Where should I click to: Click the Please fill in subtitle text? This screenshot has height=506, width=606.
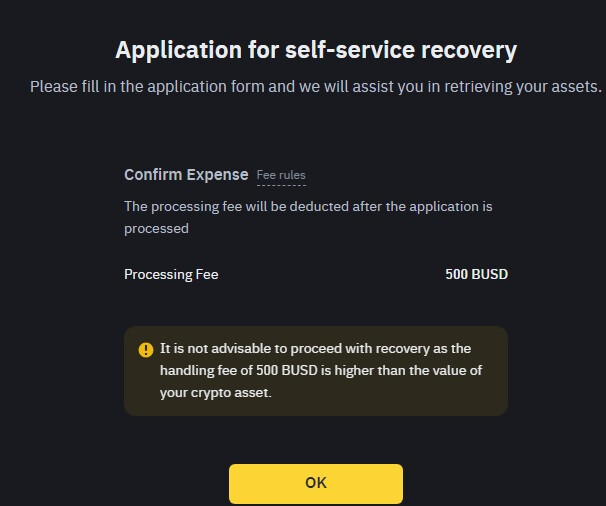click(316, 87)
